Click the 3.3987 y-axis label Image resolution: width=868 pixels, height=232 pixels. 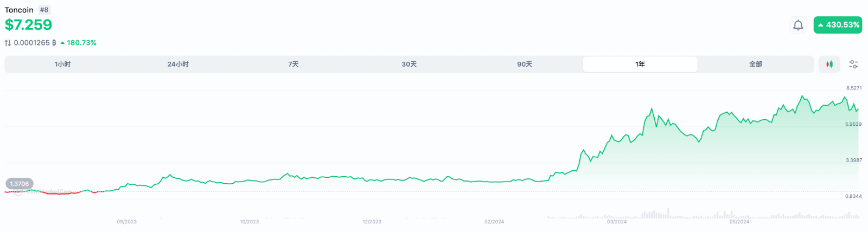854,160
